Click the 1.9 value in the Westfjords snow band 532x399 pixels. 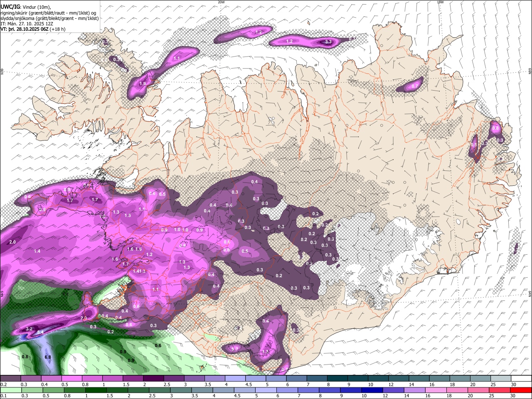[143, 84]
